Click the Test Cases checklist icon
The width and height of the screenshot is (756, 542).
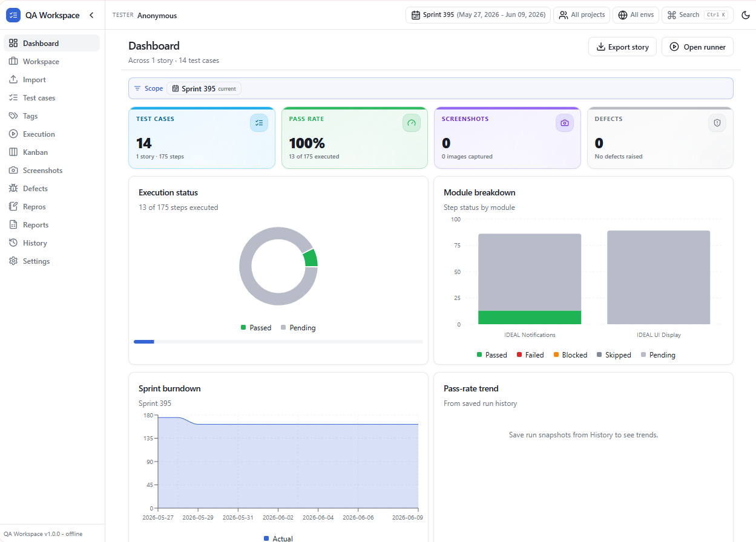259,123
